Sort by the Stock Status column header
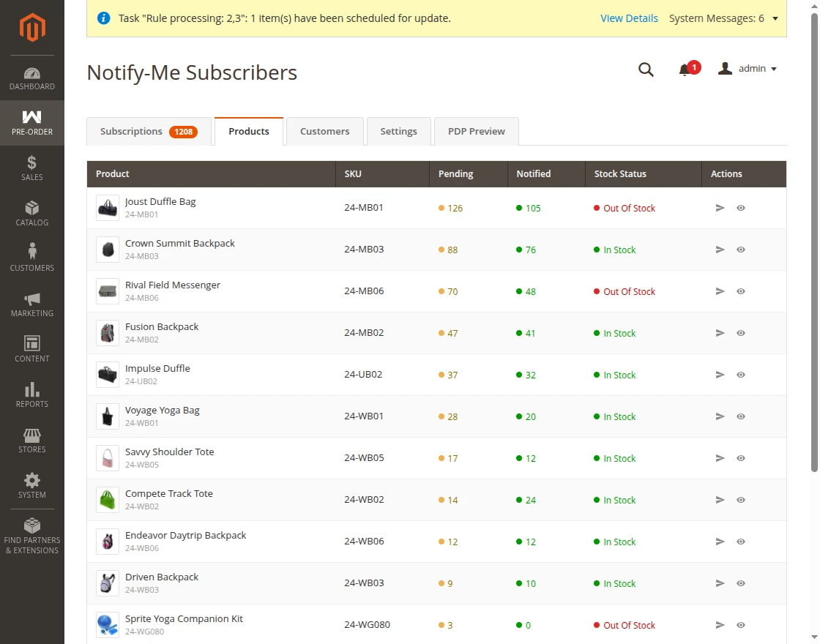 (644, 174)
